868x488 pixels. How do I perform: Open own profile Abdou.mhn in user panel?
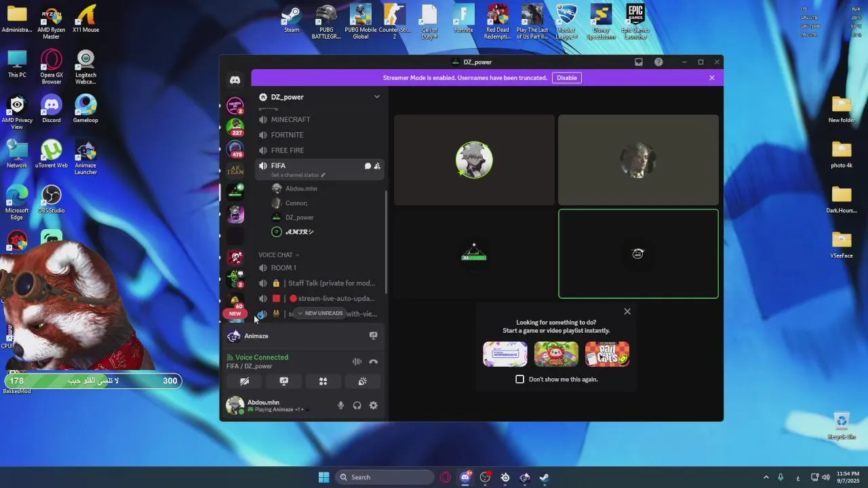point(264,405)
